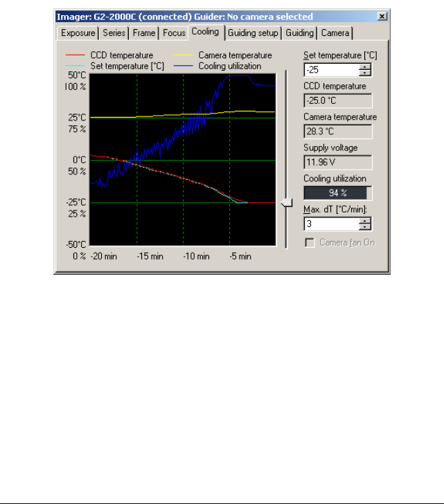
Task: Click the Cooling utilization progress bar
Action: [x=337, y=193]
